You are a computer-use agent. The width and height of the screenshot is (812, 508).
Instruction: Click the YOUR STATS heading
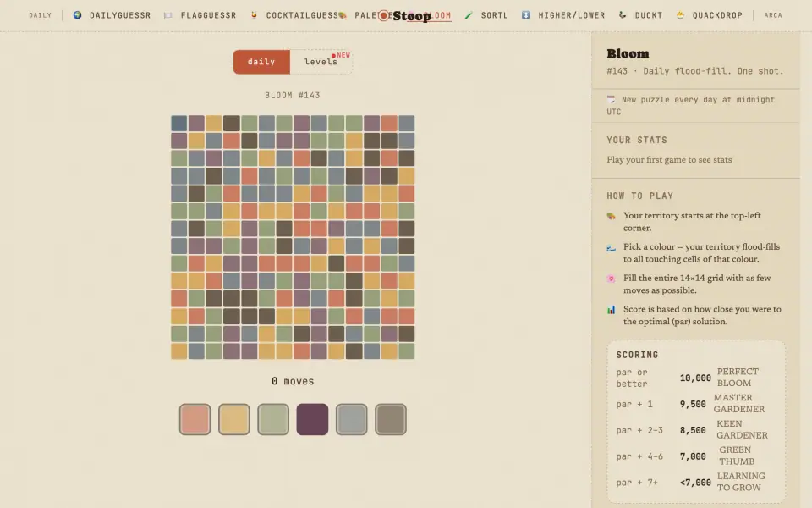pyautogui.click(x=637, y=140)
